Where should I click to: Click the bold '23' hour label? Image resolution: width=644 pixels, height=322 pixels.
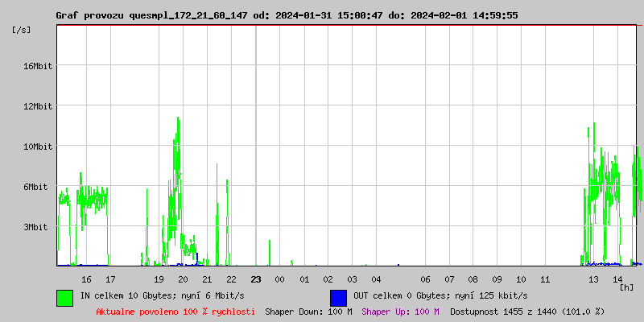tap(255, 279)
